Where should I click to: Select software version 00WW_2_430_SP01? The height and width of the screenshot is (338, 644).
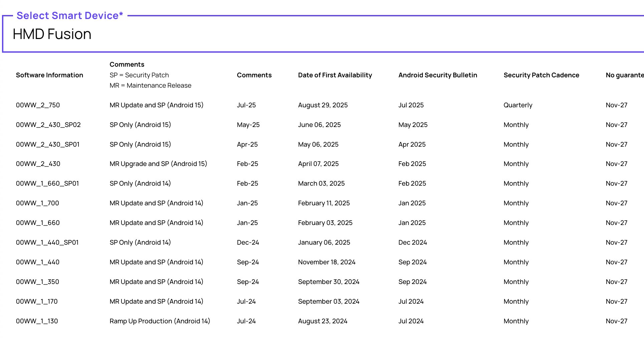pos(48,144)
